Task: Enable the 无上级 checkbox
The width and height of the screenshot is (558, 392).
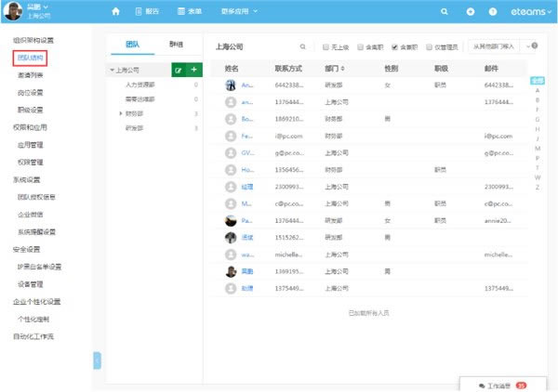Action: [325, 46]
